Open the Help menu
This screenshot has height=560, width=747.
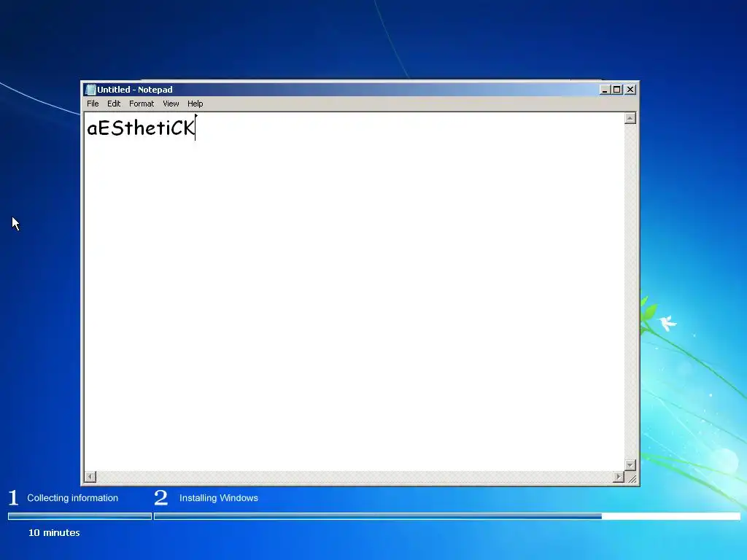point(195,104)
